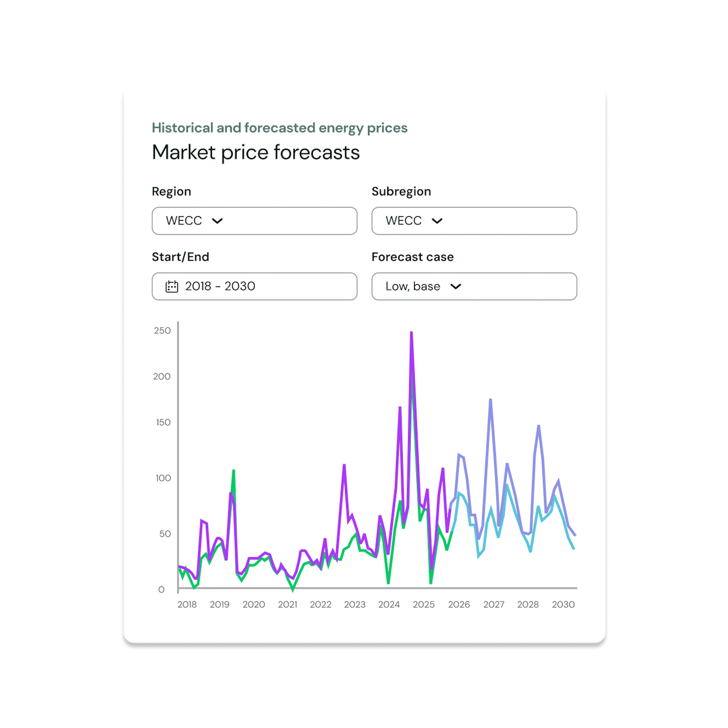Open the Subregion WECC dropdown
The image size is (728, 728).
[474, 221]
